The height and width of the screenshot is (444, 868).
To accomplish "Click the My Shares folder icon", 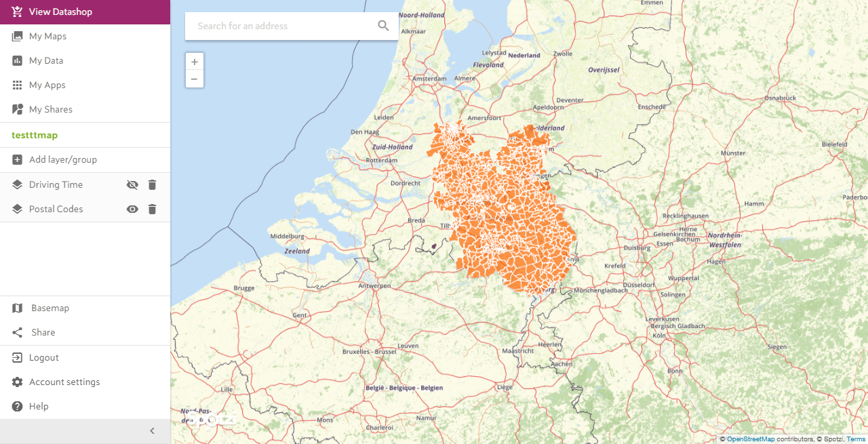I will point(18,109).
